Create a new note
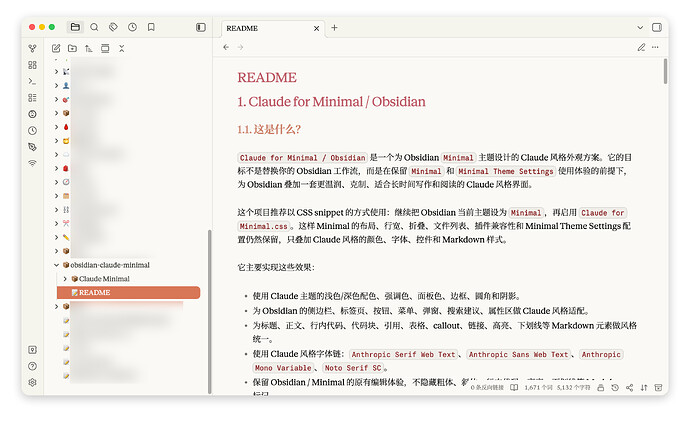 point(56,48)
